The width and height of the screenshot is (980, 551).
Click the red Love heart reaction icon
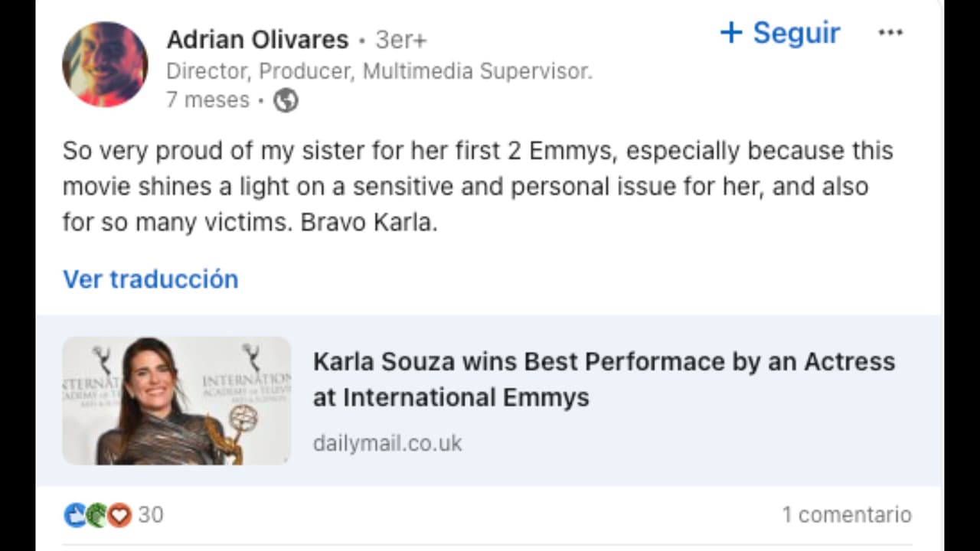pyautogui.click(x=119, y=515)
